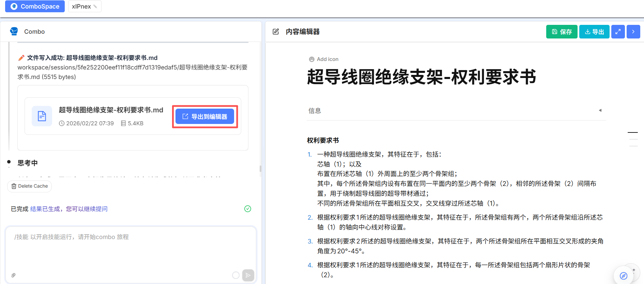Click the blue compass floating button
Image resolution: width=644 pixels, height=284 pixels.
(623, 275)
